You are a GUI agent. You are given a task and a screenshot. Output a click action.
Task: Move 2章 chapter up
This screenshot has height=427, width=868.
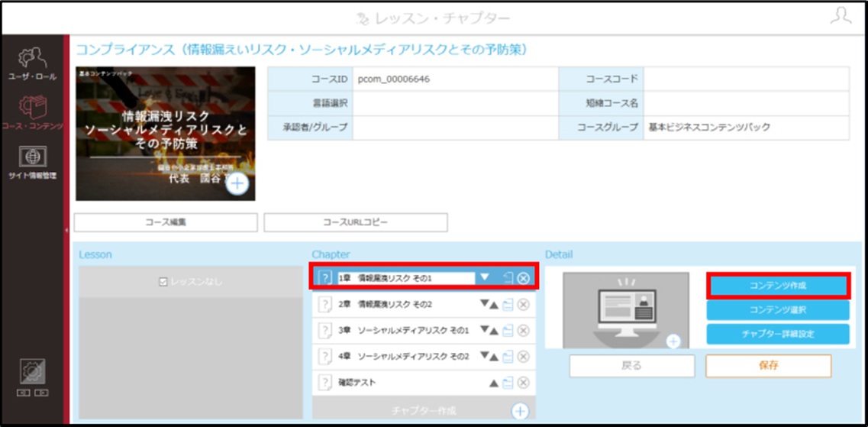coord(495,305)
